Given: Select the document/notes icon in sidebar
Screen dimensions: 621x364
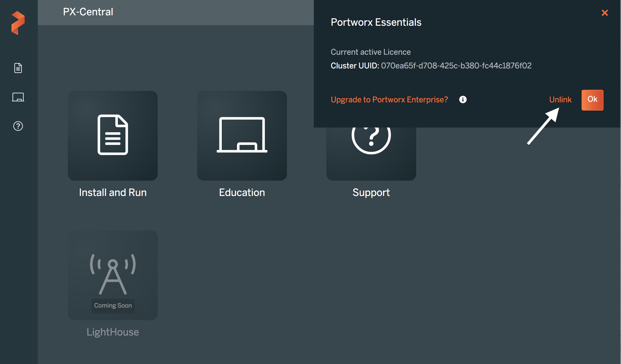Looking at the screenshot, I should pyautogui.click(x=17, y=67).
